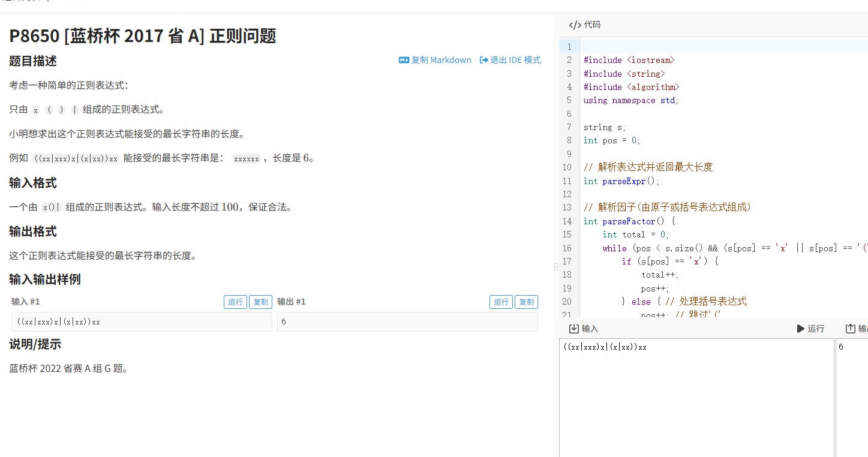Click the sample input box ((xx|xxx)x|(x|xx))xx

tap(142, 322)
